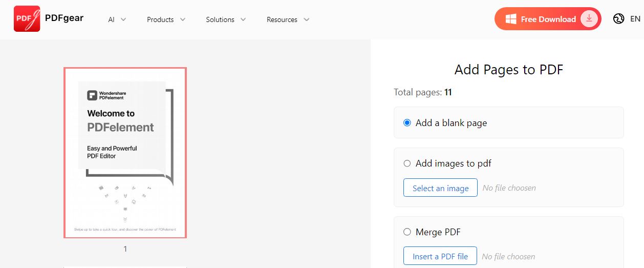Click the globe language icon
Viewport: 644px width, 268px height.
[619, 19]
